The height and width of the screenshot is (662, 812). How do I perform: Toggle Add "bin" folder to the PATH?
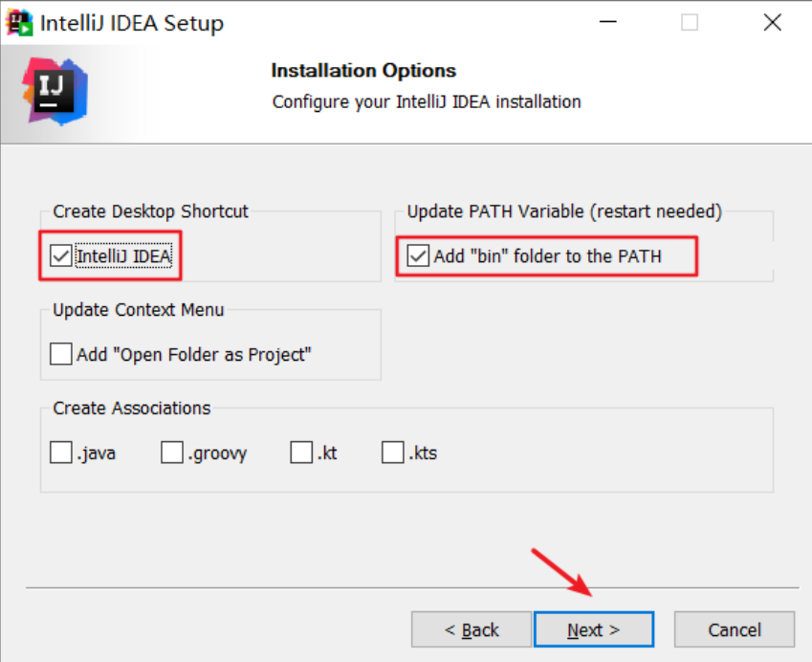click(418, 255)
